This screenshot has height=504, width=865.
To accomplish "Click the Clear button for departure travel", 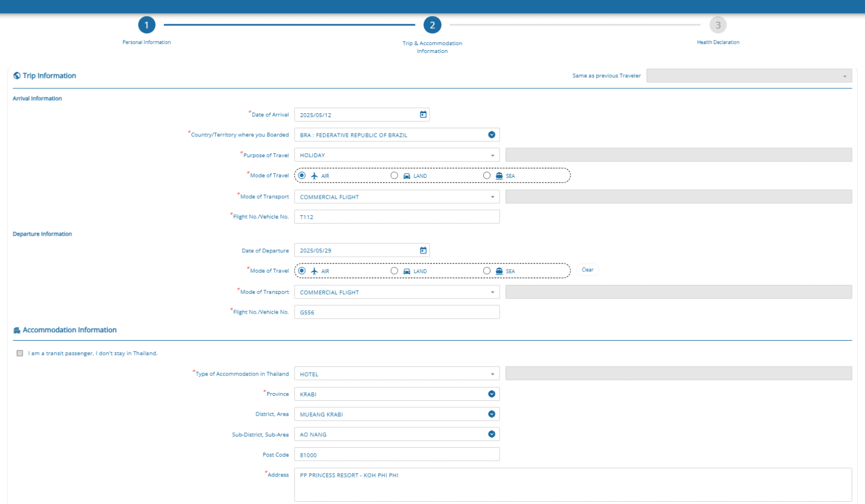I will [587, 270].
